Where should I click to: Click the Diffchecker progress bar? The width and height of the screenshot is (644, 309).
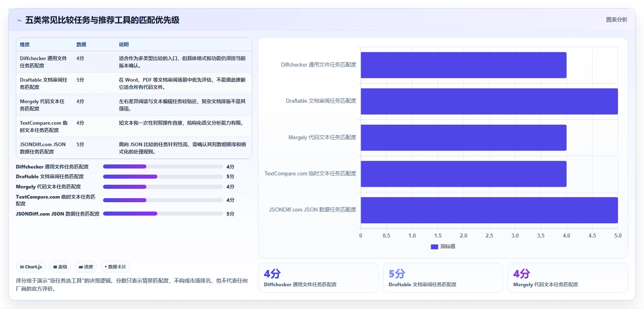pyautogui.click(x=163, y=166)
